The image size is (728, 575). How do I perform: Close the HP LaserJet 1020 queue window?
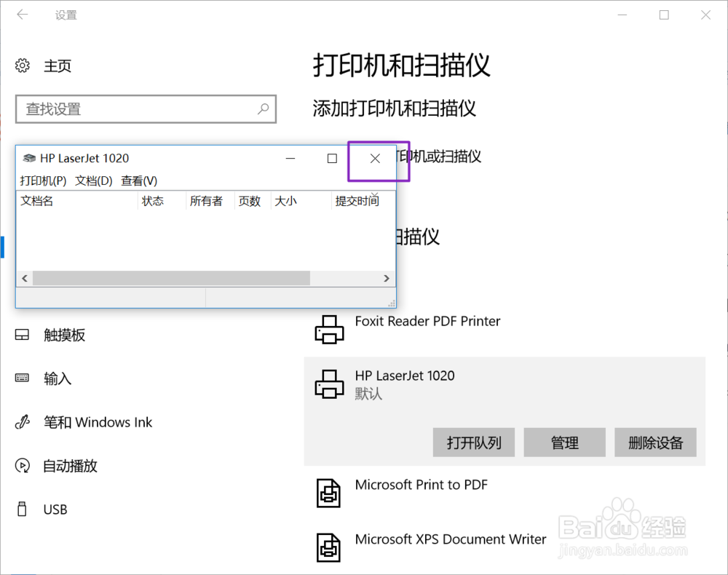[x=375, y=159]
